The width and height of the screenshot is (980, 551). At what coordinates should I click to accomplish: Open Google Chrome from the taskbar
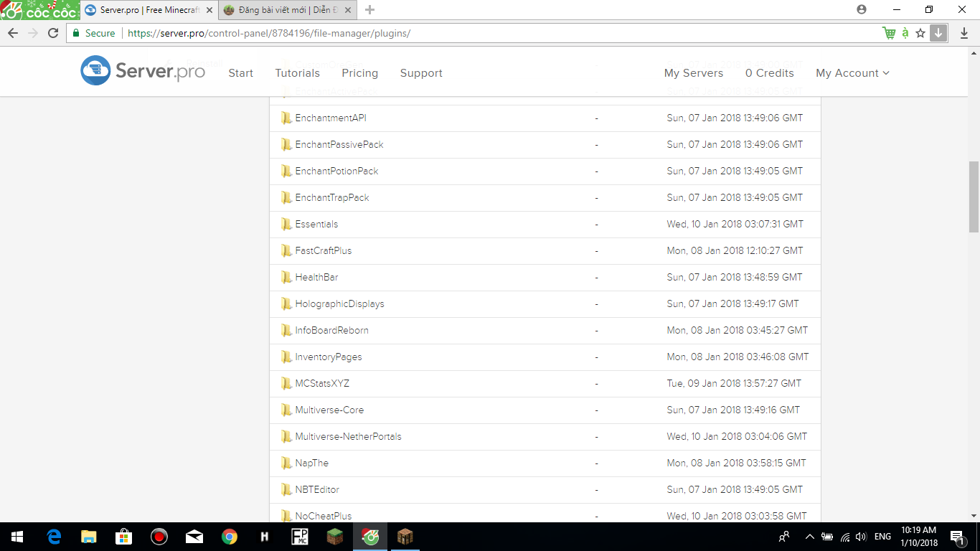(230, 537)
